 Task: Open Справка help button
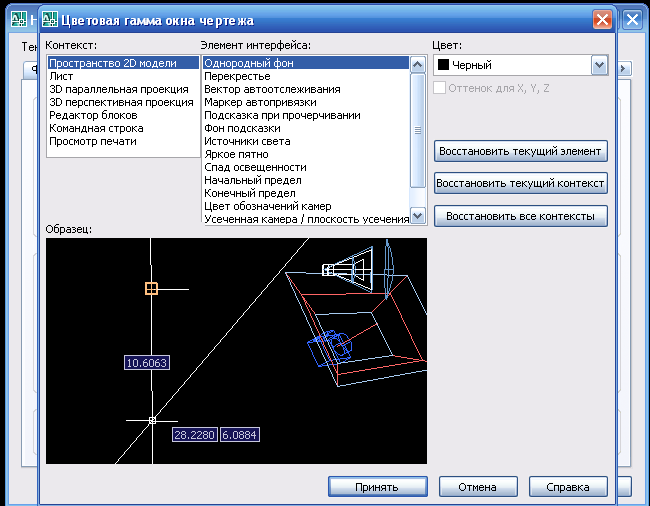(568, 487)
